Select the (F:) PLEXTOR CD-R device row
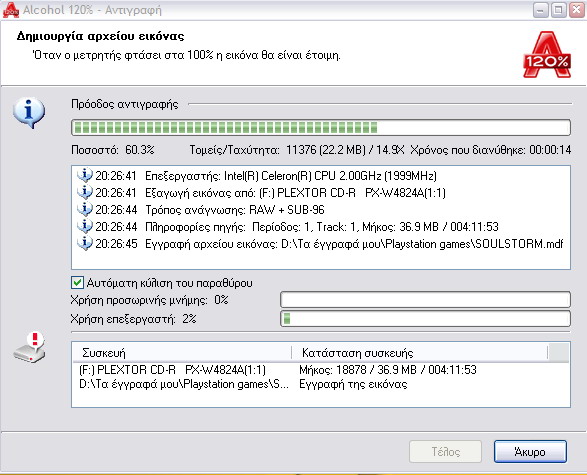Image resolution: width=587 pixels, height=475 pixels. click(321, 370)
